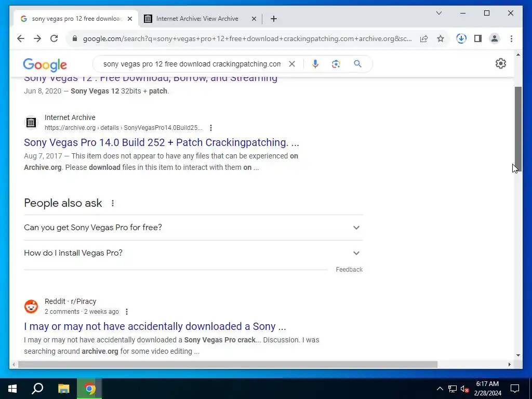Open more options for Internet Archive result

tap(211, 128)
